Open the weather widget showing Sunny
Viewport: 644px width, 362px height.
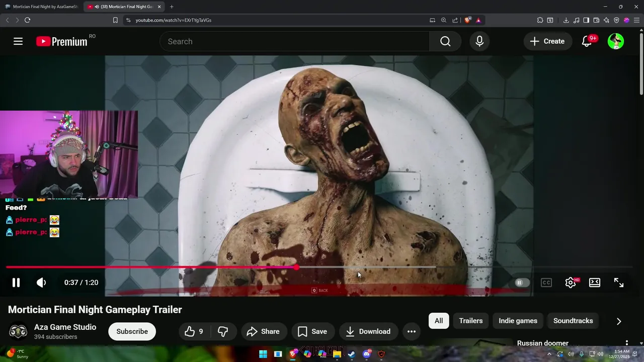pos(17,354)
